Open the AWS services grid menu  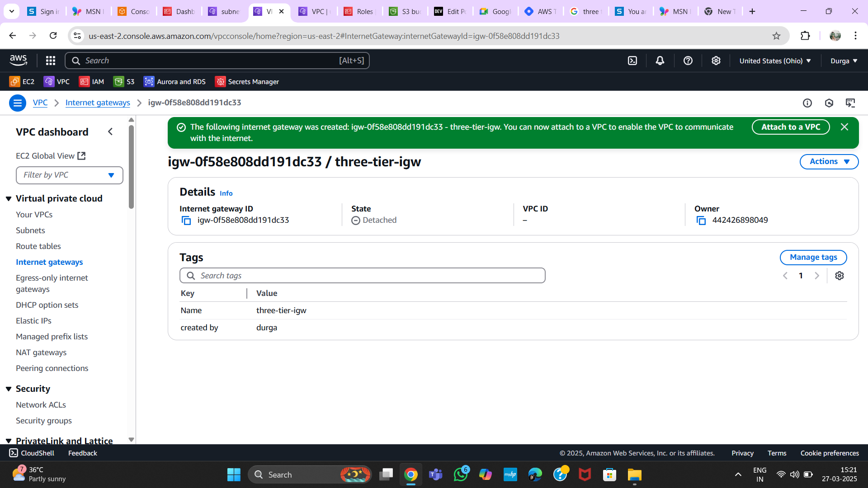(x=51, y=61)
